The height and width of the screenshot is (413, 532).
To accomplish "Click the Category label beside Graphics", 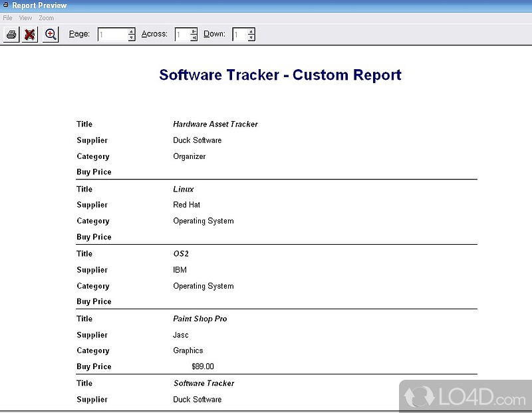I will click(93, 350).
